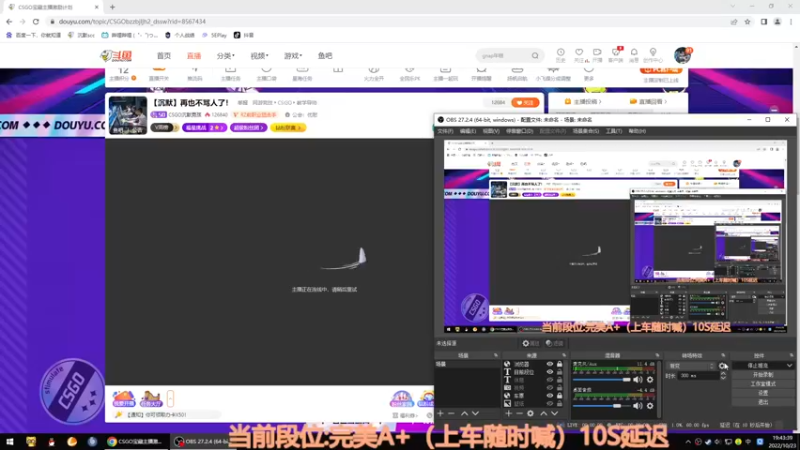Screen dimensions: 800x450
Task: Toggle visibility of the last source row
Action: click(549, 403)
